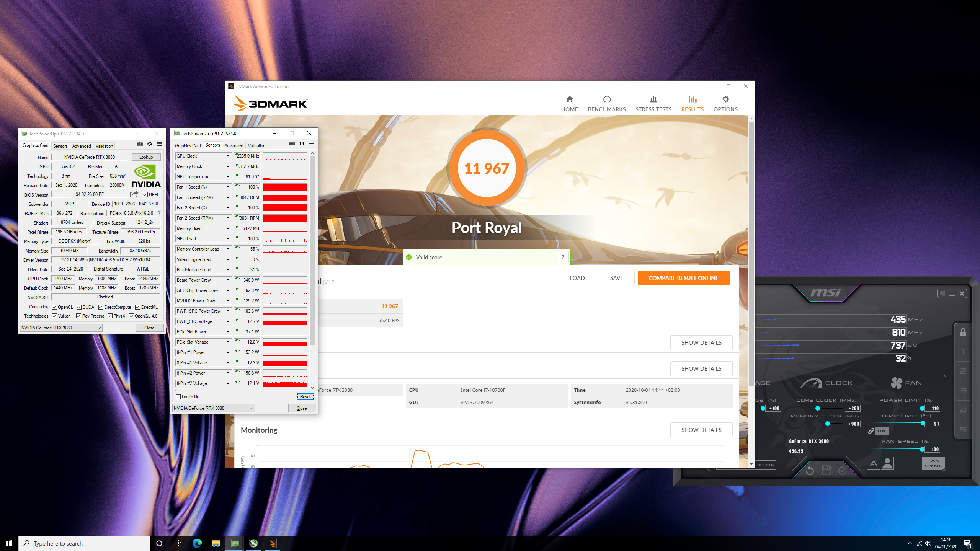Open the GPU Clock sensor dropdown arrow
980x551 pixels.
[228, 156]
